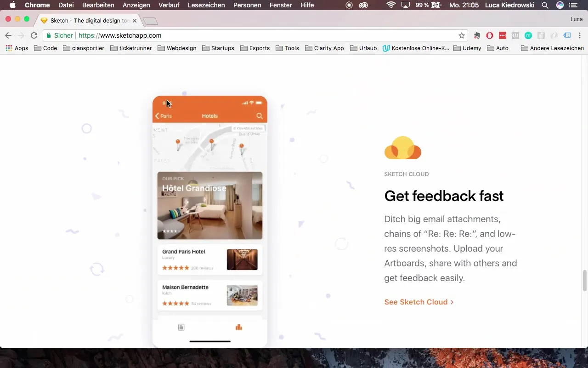The image size is (588, 368).
Task: Click the Grand Paris Hotel thumbnail
Action: (242, 260)
